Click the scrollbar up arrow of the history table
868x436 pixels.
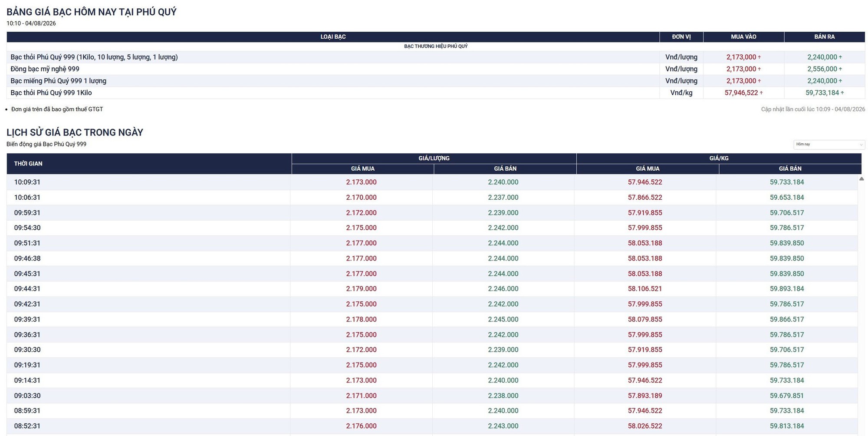[x=861, y=179]
